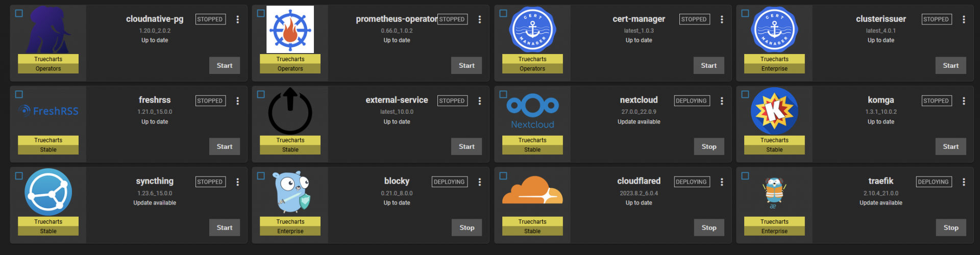Click freshrss version 1.21.0_15.0.0
This screenshot has width=980, height=255.
[155, 112]
